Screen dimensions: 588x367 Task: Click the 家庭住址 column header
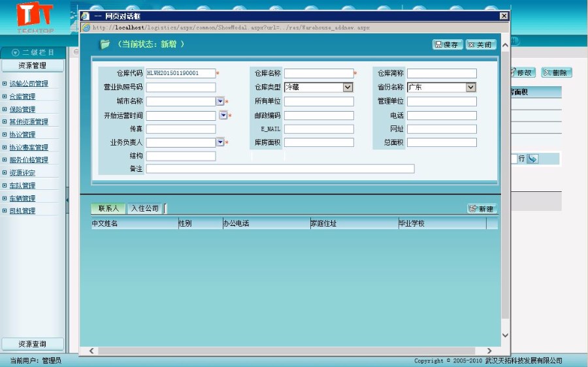tap(354, 223)
